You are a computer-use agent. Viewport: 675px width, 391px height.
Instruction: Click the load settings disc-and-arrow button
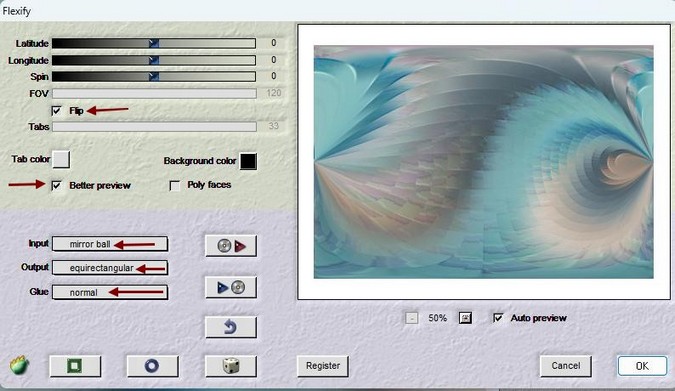(x=231, y=246)
